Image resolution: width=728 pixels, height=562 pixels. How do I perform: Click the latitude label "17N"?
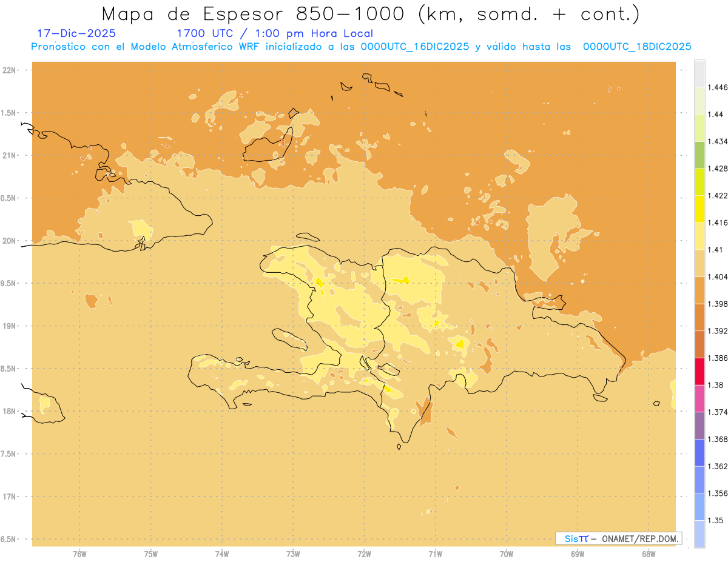click(x=9, y=497)
